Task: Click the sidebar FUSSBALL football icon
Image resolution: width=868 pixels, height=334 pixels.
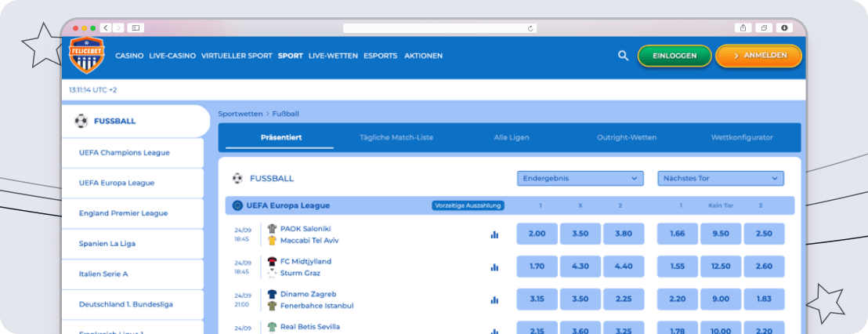Action: [x=81, y=121]
